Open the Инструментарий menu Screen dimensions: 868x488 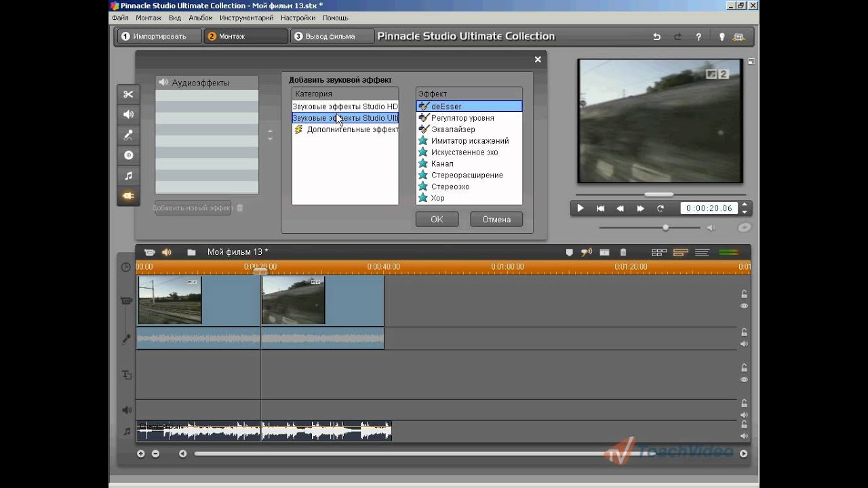(x=246, y=18)
